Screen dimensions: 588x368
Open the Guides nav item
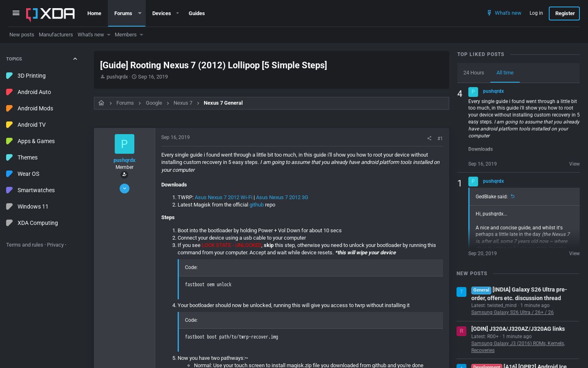[x=196, y=13]
